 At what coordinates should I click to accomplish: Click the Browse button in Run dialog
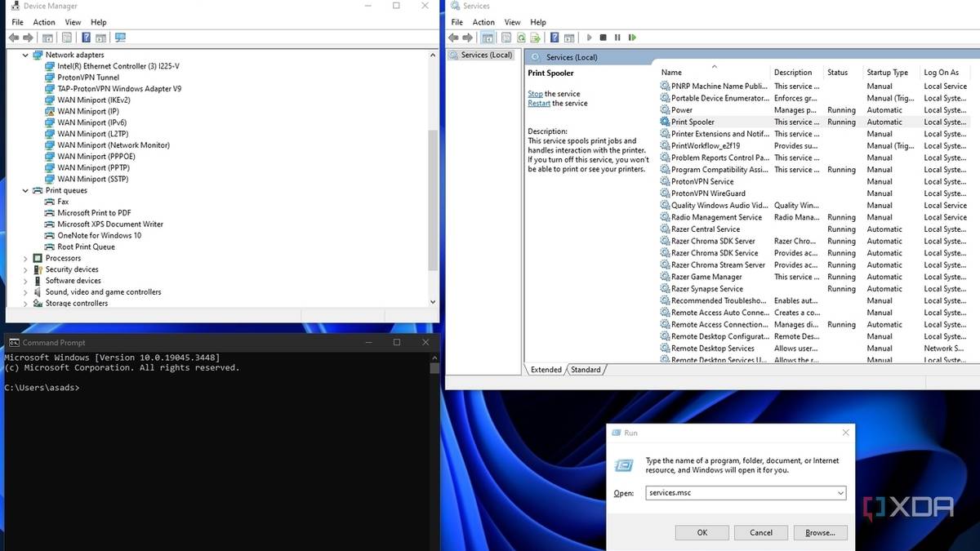[819, 532]
